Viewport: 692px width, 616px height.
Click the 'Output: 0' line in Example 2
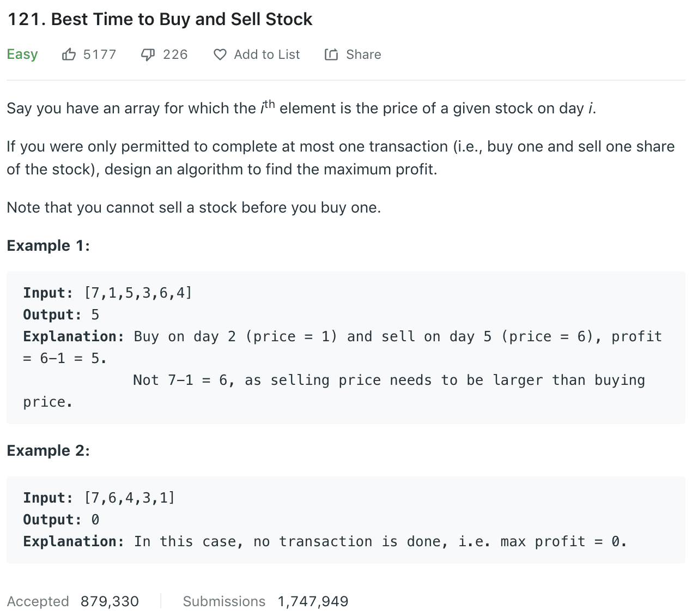[61, 520]
